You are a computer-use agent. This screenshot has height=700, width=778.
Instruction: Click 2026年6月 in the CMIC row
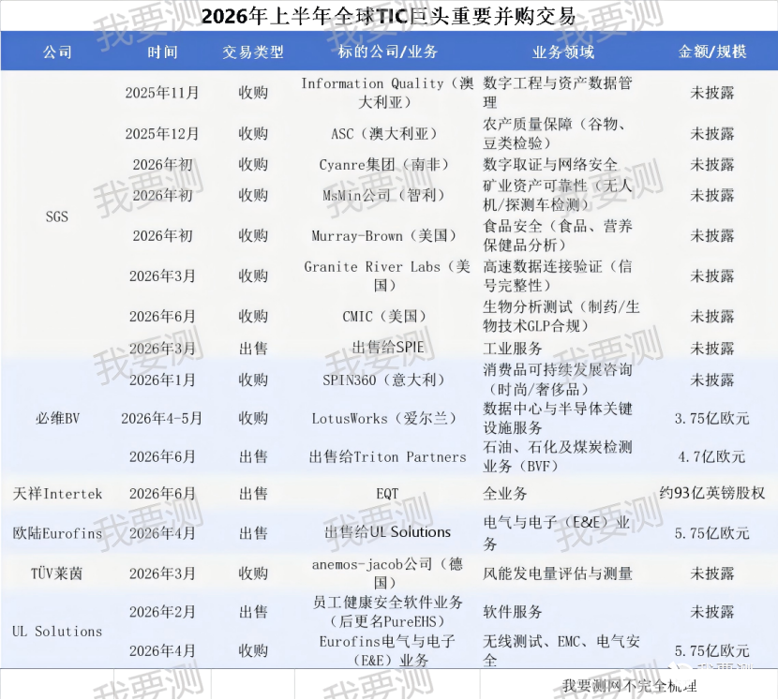coord(162,316)
